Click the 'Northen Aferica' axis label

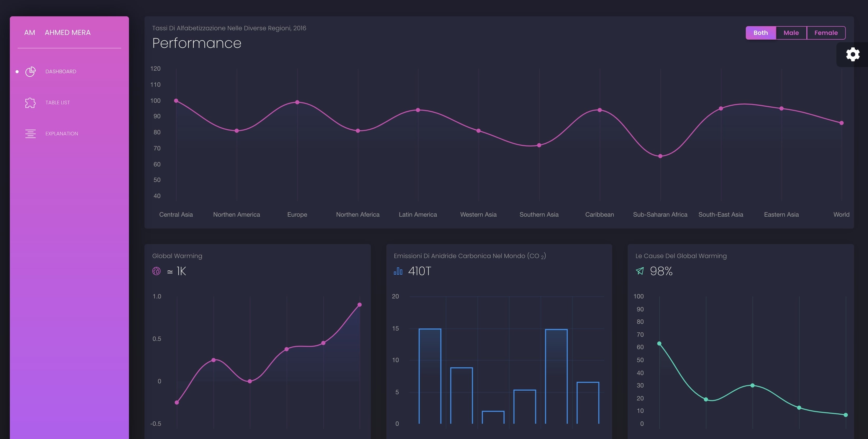pos(358,215)
